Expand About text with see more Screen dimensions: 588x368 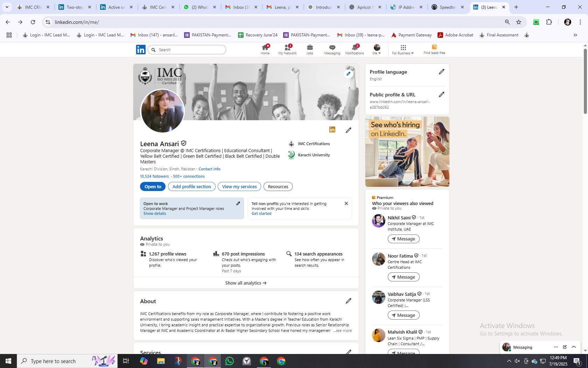coord(343,330)
